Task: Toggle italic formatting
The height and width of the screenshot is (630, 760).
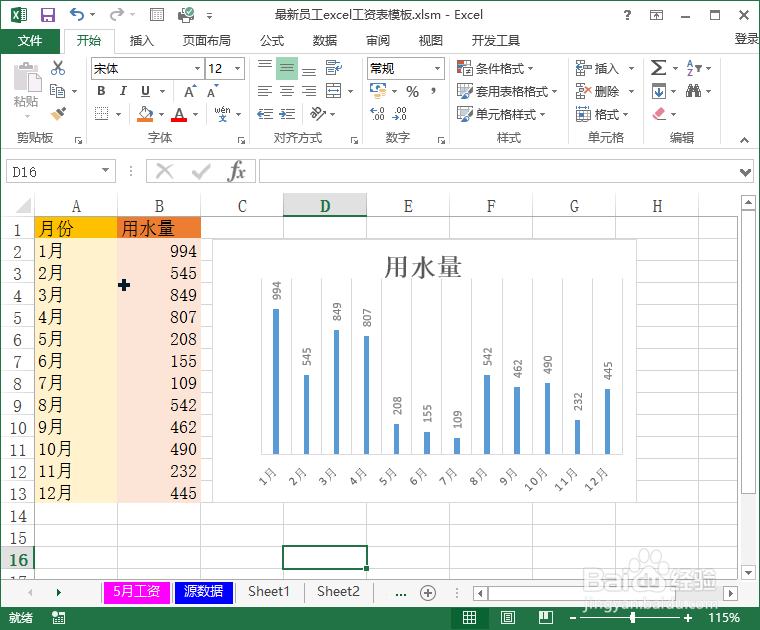Action: pyautogui.click(x=123, y=91)
